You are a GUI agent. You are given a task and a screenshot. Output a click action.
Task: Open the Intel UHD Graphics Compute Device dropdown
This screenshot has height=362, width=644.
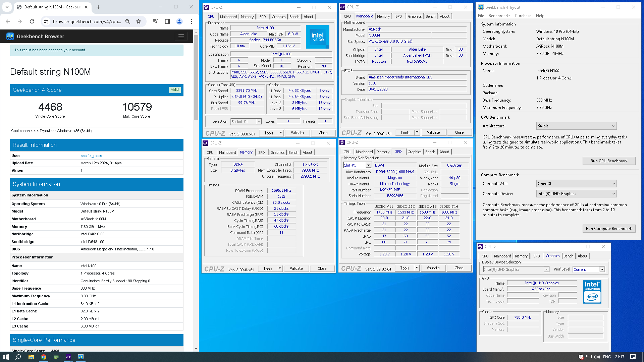click(576, 194)
